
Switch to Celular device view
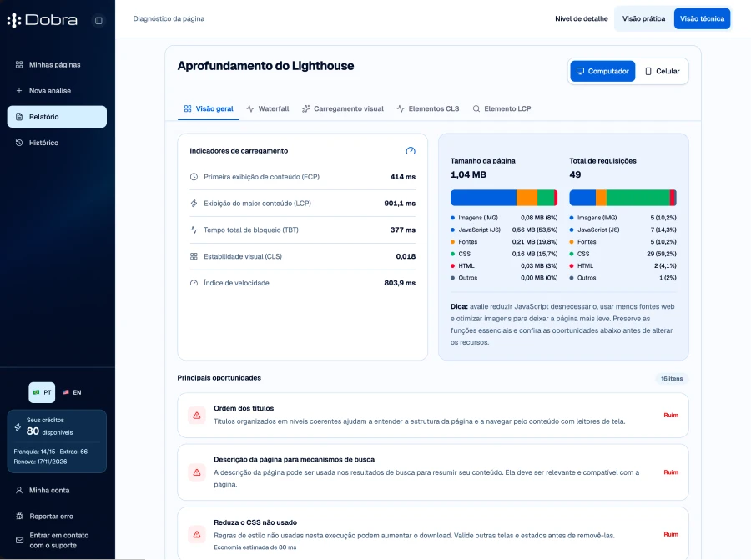(x=663, y=72)
